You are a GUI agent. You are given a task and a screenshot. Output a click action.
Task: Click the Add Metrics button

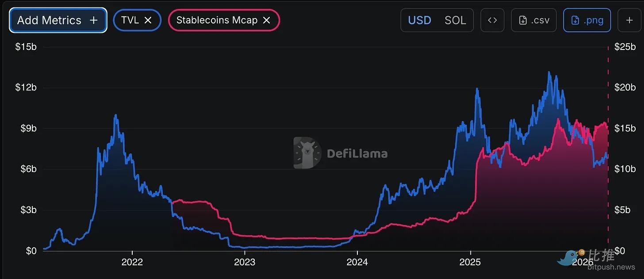point(57,20)
